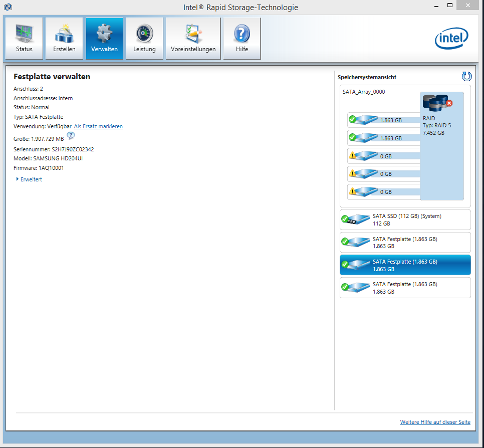Select the RAID 5 volume icon
The height and width of the screenshot is (448, 484).
coord(437,103)
